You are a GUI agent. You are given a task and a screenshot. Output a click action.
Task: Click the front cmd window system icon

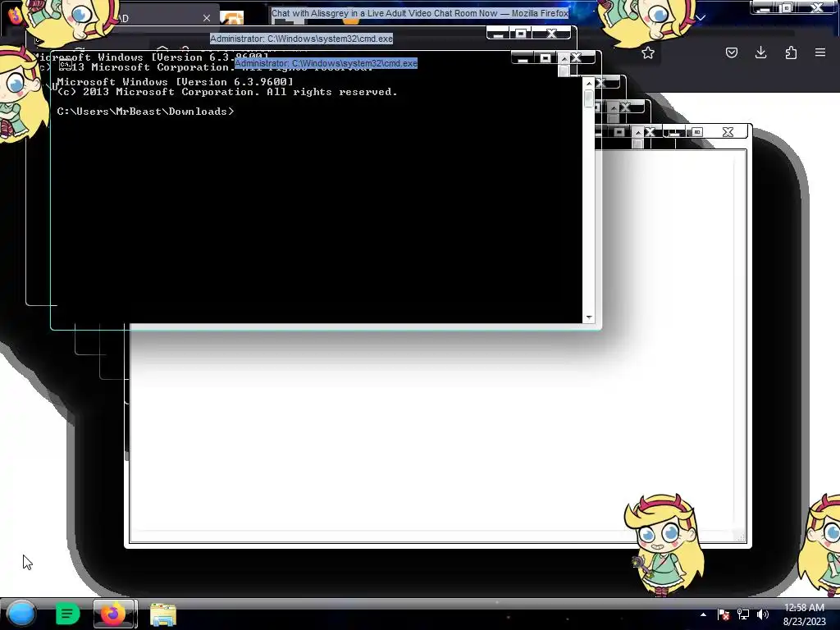click(x=66, y=65)
